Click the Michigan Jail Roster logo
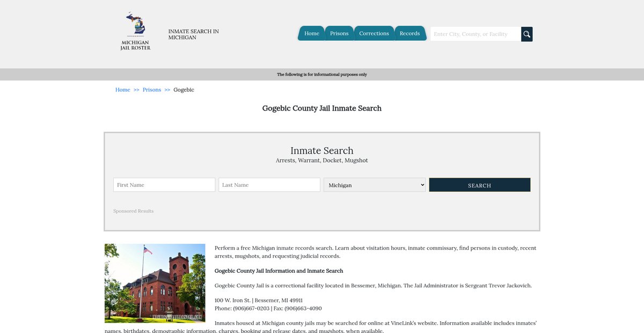Image resolution: width=644 pixels, height=333 pixels. coord(135,32)
